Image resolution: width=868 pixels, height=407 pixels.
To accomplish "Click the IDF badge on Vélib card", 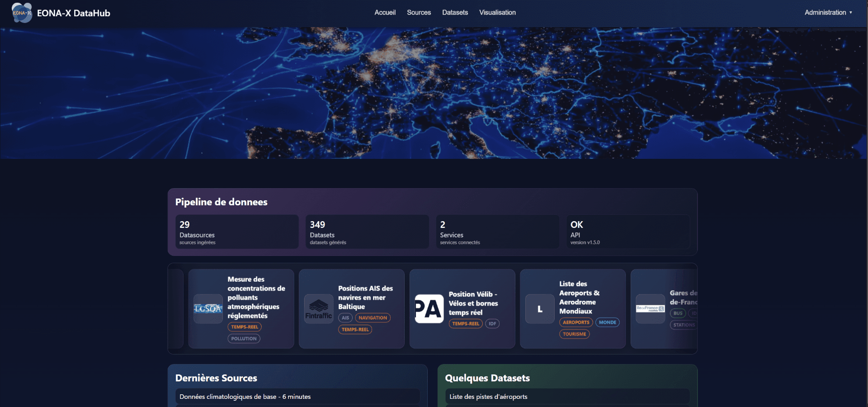I will coord(492,323).
